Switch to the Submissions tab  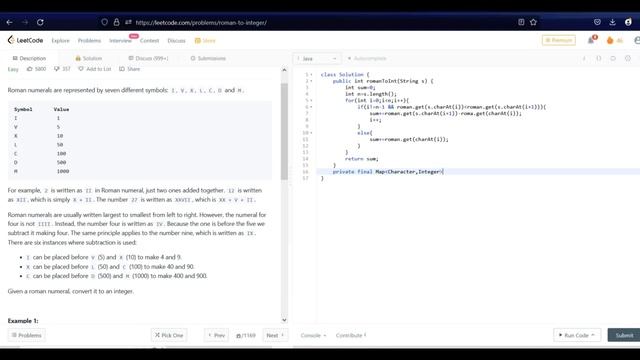click(x=208, y=58)
